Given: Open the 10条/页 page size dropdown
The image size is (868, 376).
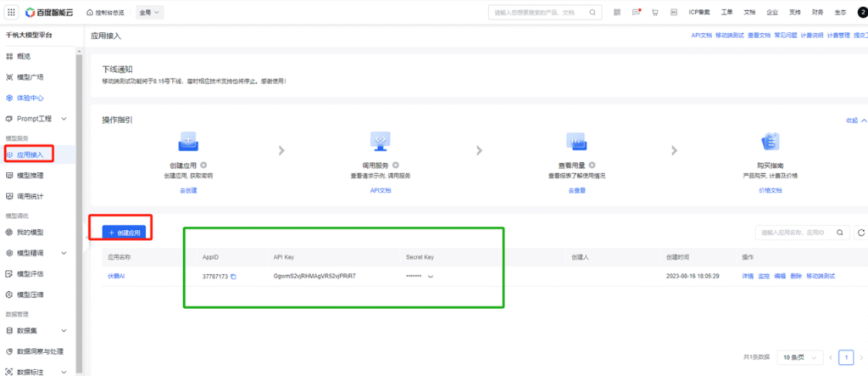Looking at the screenshot, I should 800,357.
